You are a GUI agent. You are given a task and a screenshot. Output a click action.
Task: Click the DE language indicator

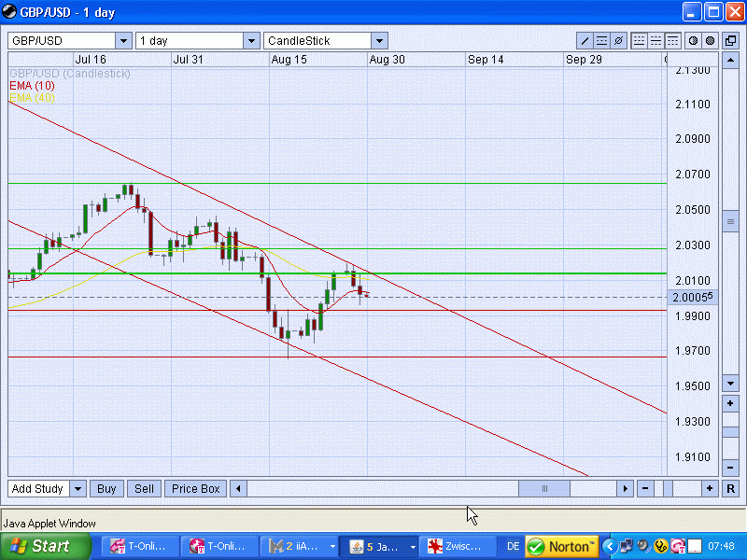click(513, 546)
